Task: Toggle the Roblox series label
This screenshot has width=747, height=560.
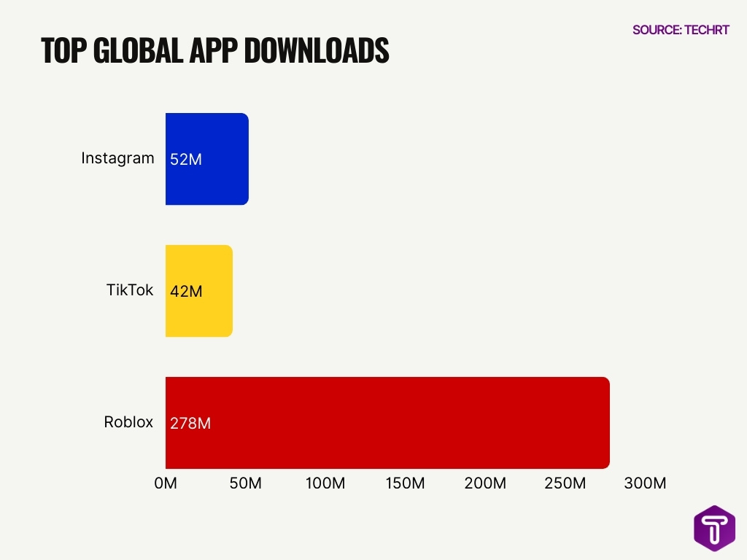Action: [x=128, y=422]
